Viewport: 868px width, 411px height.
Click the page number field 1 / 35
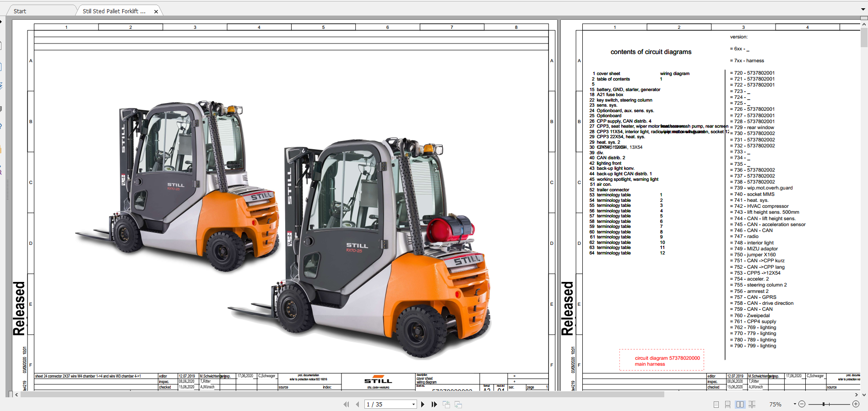point(388,404)
